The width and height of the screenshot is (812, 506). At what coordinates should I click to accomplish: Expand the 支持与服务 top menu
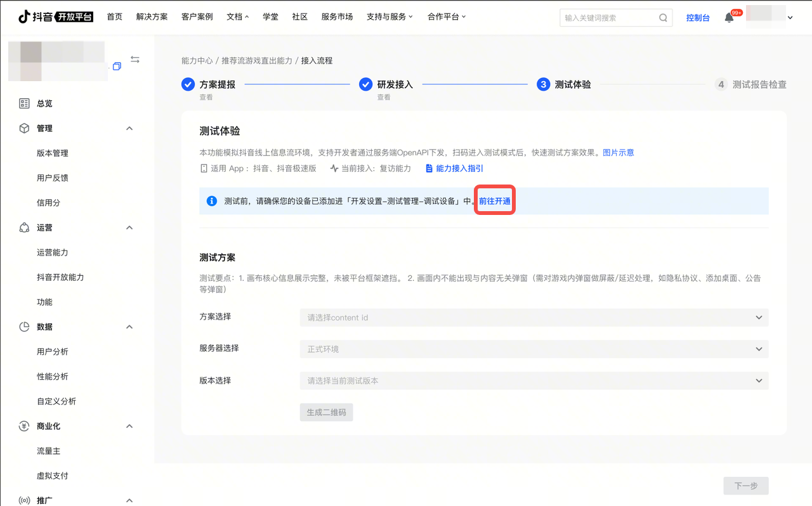390,17
